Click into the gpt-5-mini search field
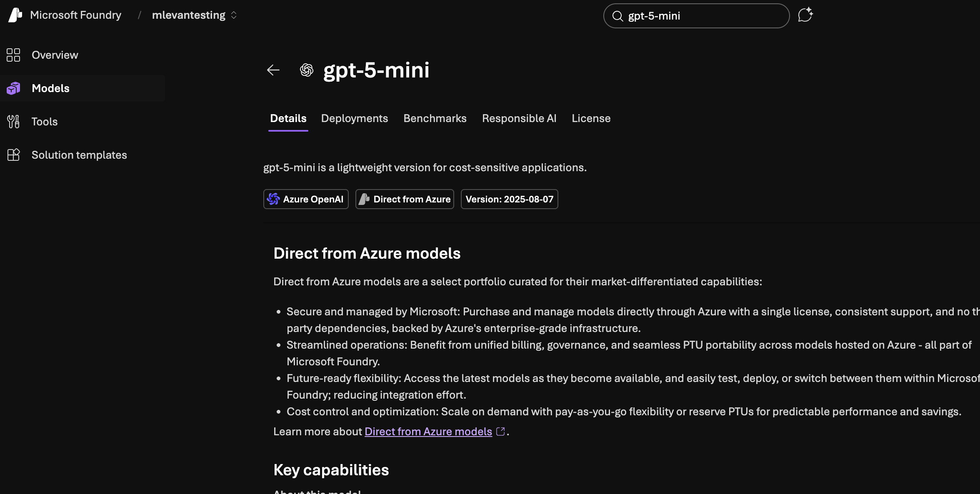Image resolution: width=980 pixels, height=494 pixels. pos(704,16)
